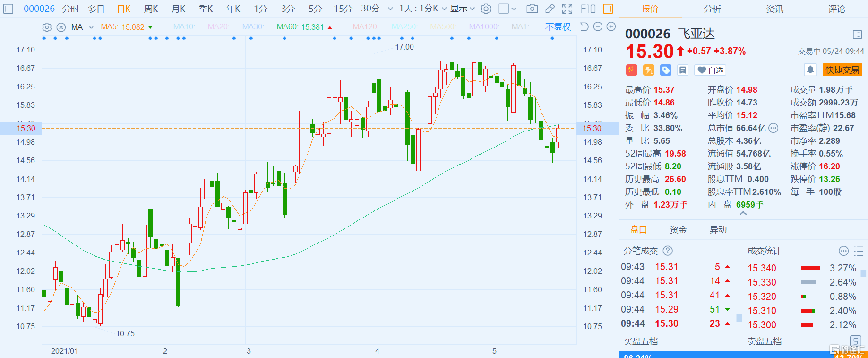Click the five-level depth icon

855,341
